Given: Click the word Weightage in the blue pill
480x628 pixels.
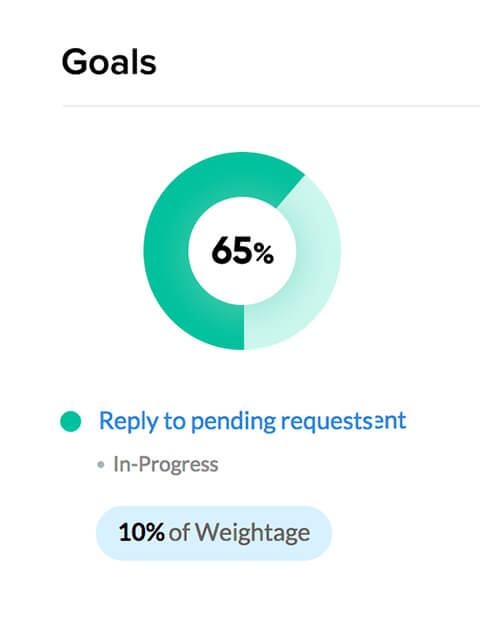Looking at the screenshot, I should point(252,533).
